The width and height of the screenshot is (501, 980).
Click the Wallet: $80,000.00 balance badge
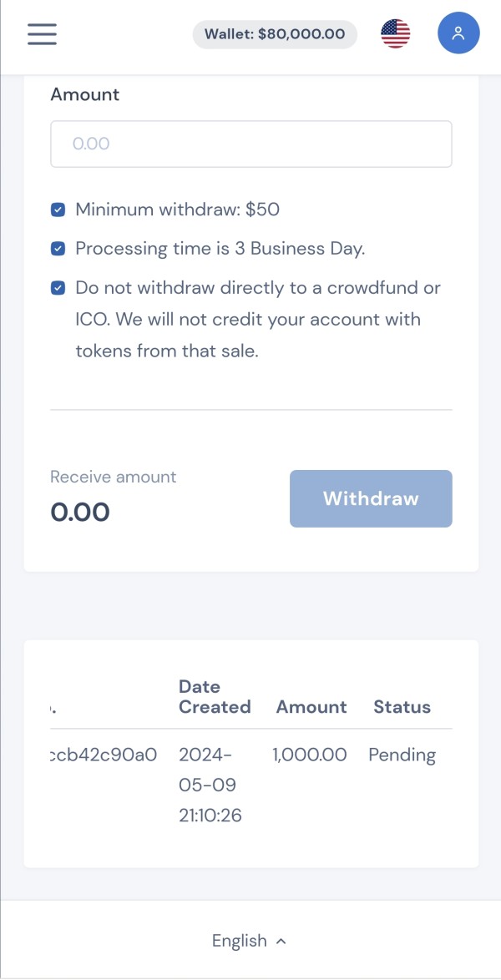(275, 34)
